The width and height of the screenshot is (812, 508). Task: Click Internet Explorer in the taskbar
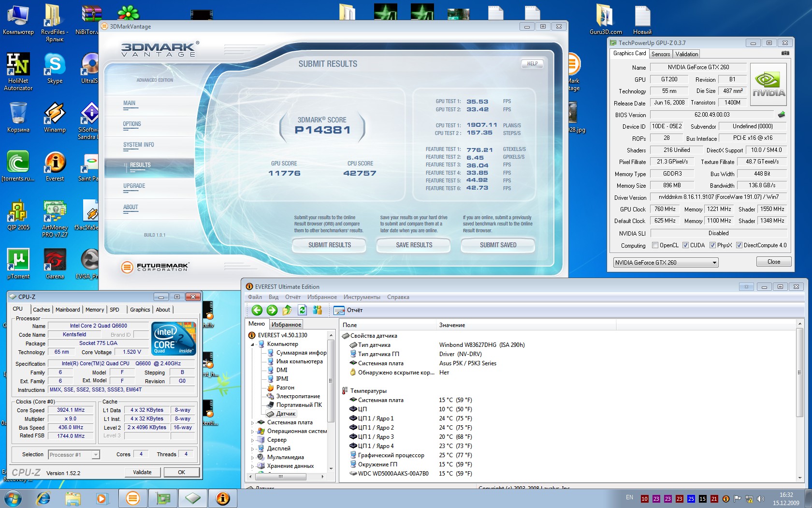[43, 498]
